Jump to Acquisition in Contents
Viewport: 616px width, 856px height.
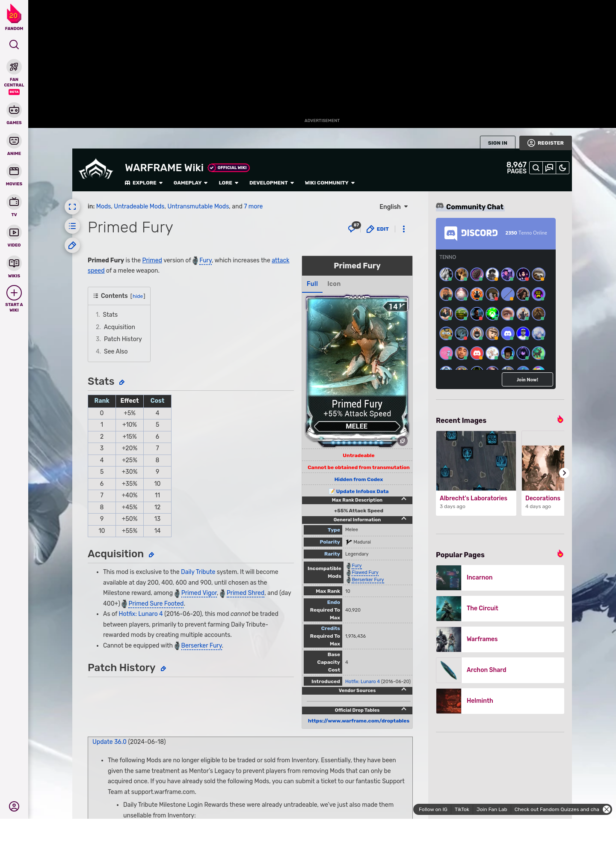[x=119, y=327]
